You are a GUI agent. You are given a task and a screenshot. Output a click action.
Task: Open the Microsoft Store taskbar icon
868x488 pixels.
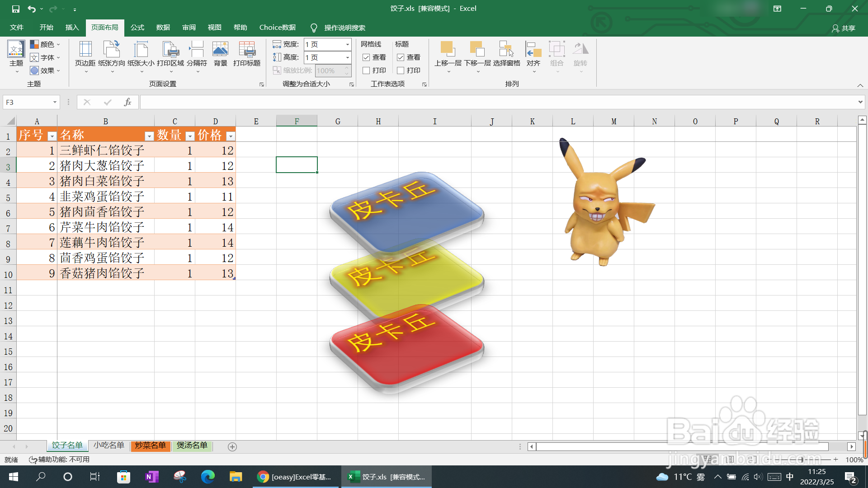pyautogui.click(x=123, y=477)
